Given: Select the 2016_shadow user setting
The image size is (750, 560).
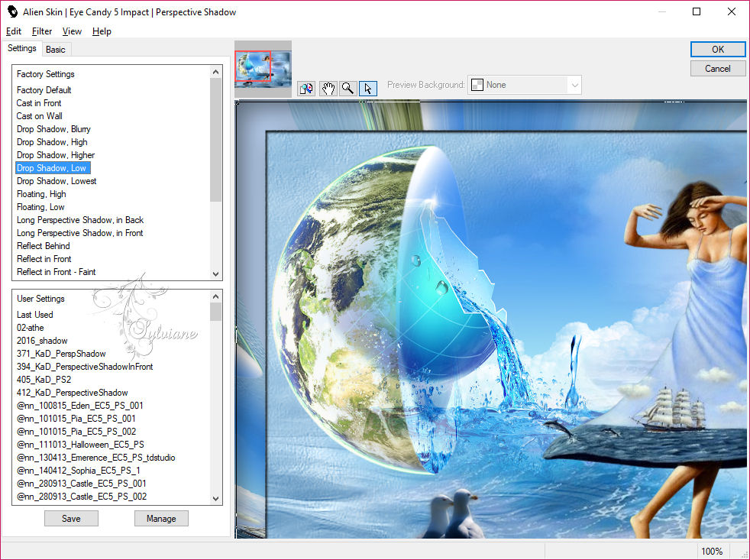Looking at the screenshot, I should 42,340.
